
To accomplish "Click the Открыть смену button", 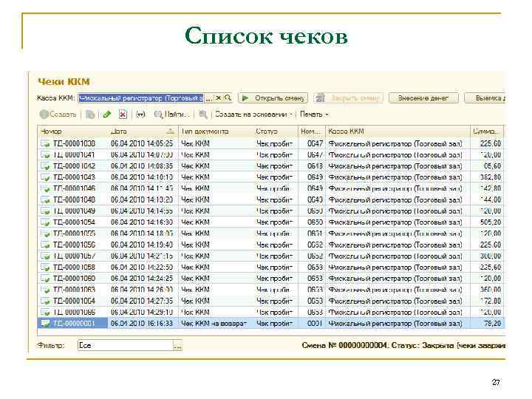I will click(x=273, y=98).
